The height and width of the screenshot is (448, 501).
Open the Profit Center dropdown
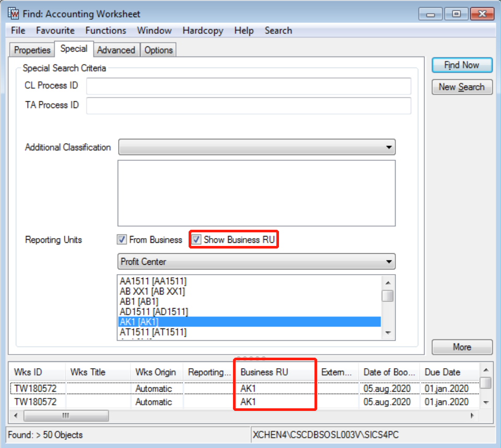pyautogui.click(x=388, y=261)
